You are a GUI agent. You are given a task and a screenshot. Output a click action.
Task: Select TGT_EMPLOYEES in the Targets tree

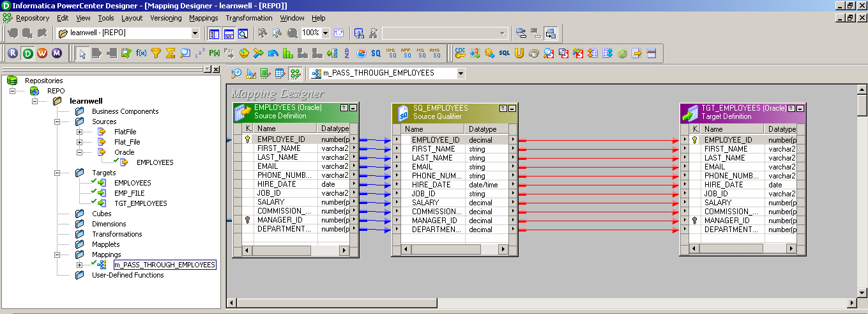coord(141,203)
